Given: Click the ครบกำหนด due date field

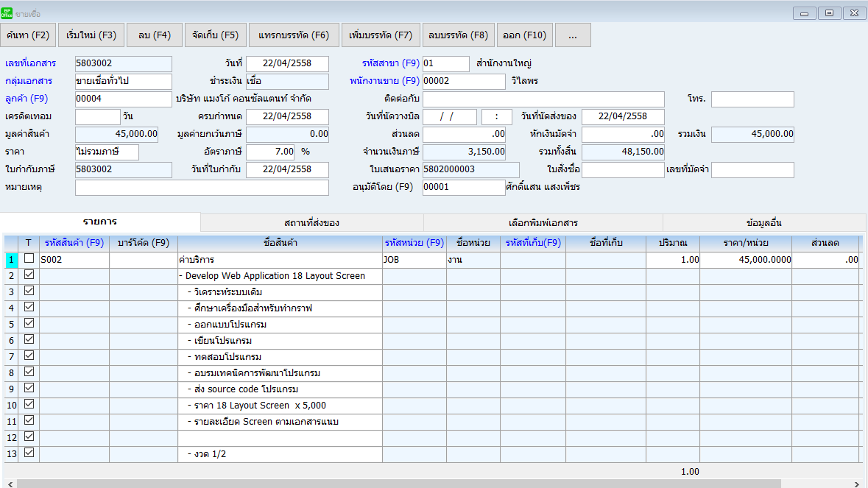Looking at the screenshot, I should point(287,116).
